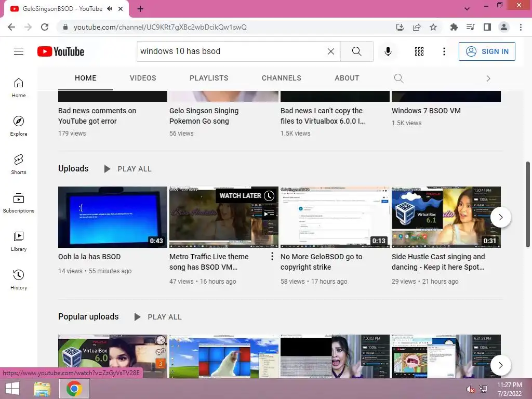Switch to the ABOUT tab

click(x=347, y=78)
